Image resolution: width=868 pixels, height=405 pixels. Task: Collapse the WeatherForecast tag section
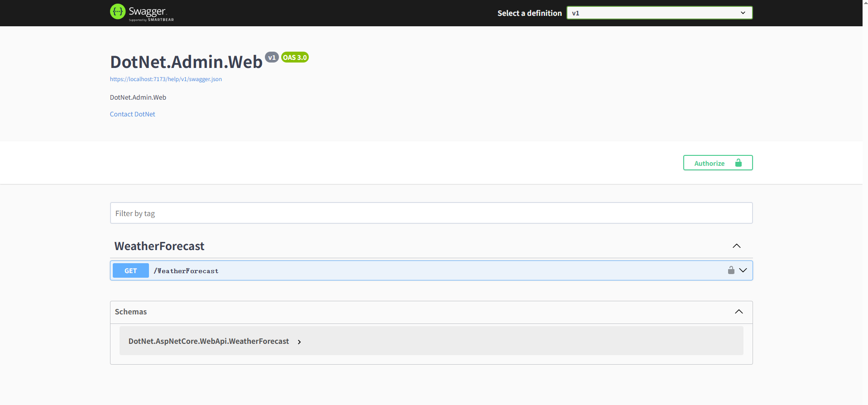[x=737, y=246]
